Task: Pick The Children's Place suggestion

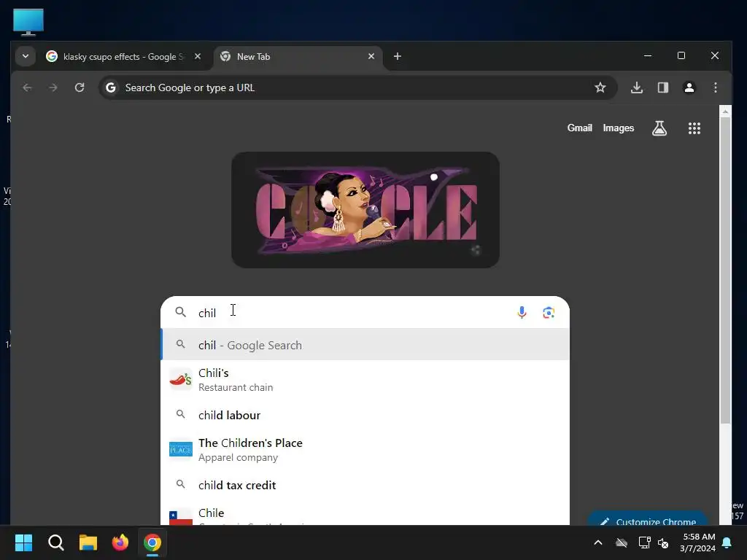Action: tap(365, 450)
